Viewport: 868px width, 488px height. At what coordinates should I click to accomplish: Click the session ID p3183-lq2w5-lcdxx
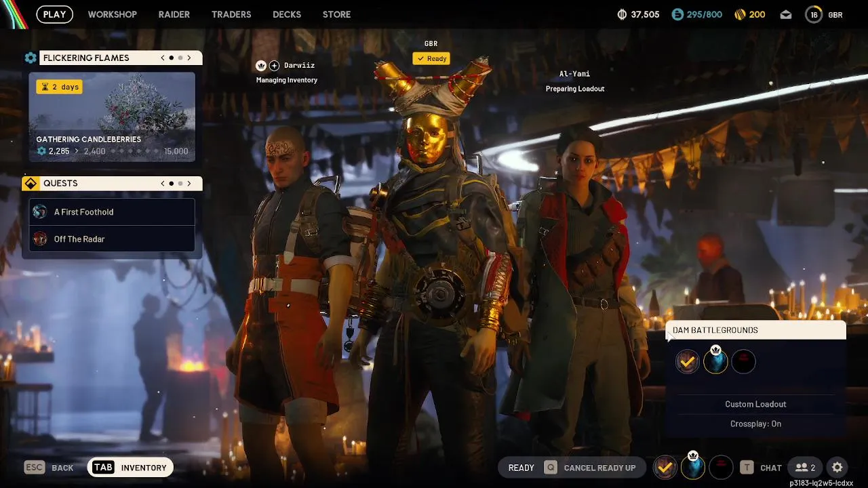[821, 483]
